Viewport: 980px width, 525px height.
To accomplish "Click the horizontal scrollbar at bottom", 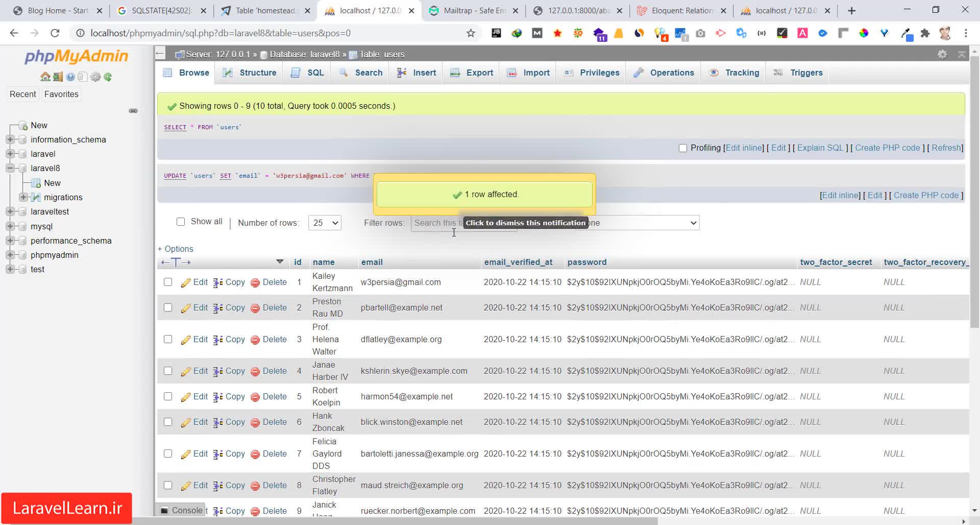I will click(x=408, y=521).
